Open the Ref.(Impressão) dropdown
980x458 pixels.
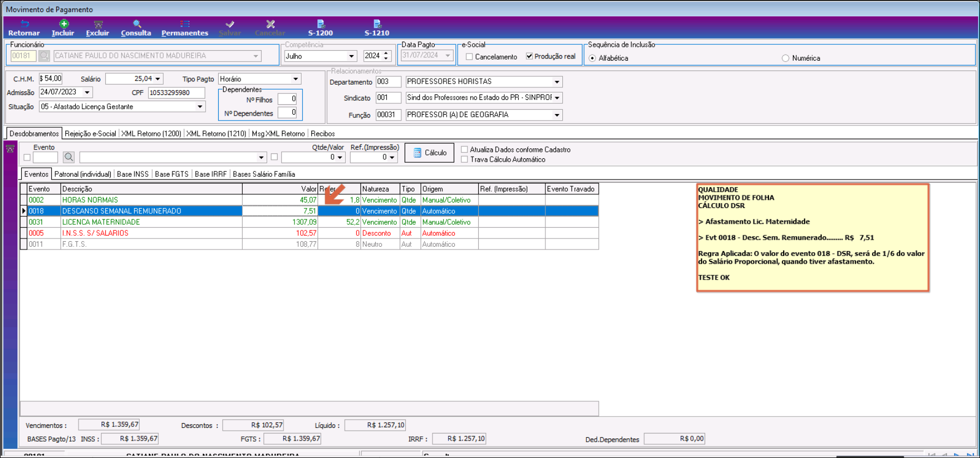[392, 157]
